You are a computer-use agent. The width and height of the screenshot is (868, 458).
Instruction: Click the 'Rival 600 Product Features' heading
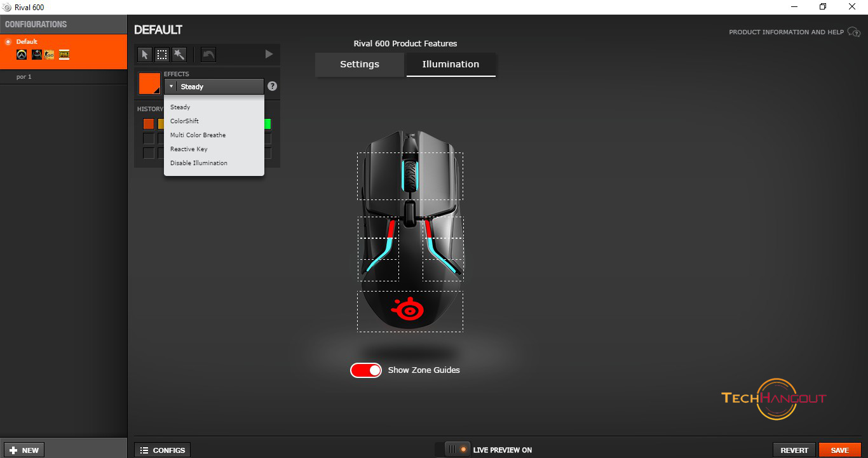405,44
